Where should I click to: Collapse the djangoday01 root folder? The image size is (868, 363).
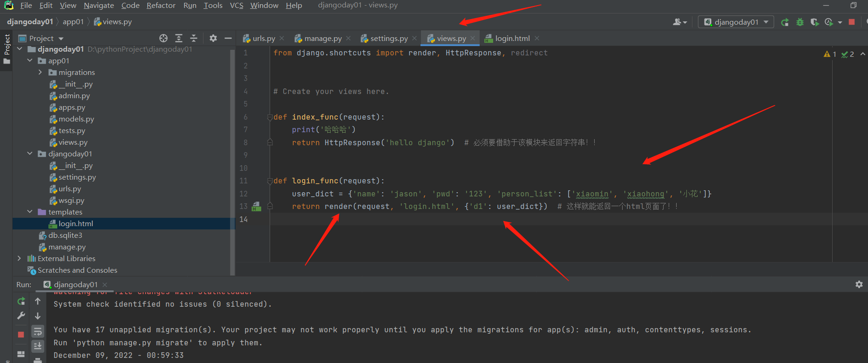[x=20, y=49]
